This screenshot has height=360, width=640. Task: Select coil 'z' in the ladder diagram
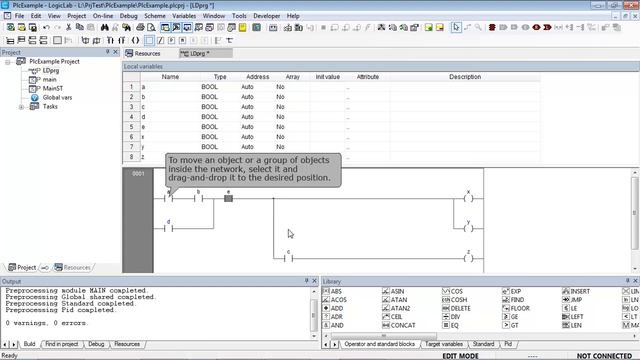[468, 258]
